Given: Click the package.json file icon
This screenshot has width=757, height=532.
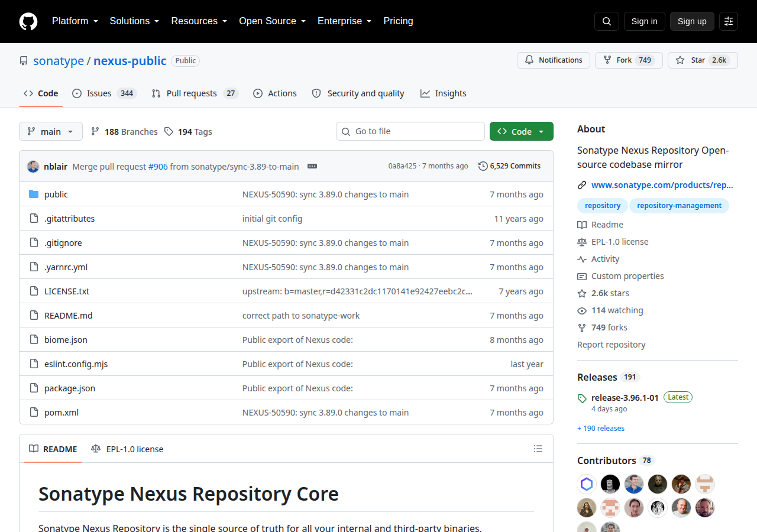Looking at the screenshot, I should [34, 388].
